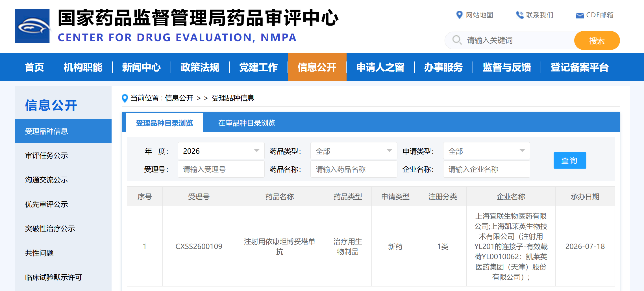The image size is (644, 291).
Task: Open 登记备案平台 navigation item
Action: pos(580,67)
